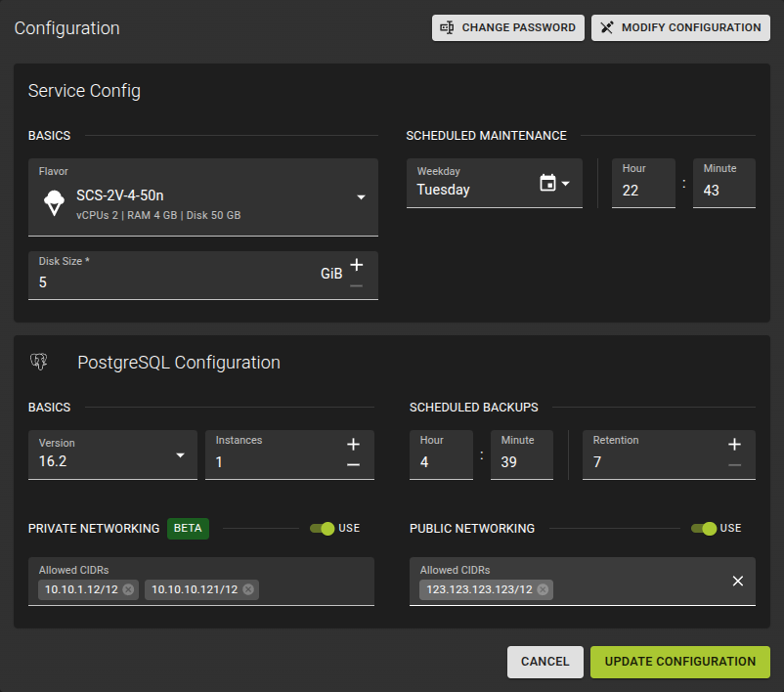Click the PostgreSQL elephant icon
This screenshot has width=784, height=692.
(x=39, y=361)
